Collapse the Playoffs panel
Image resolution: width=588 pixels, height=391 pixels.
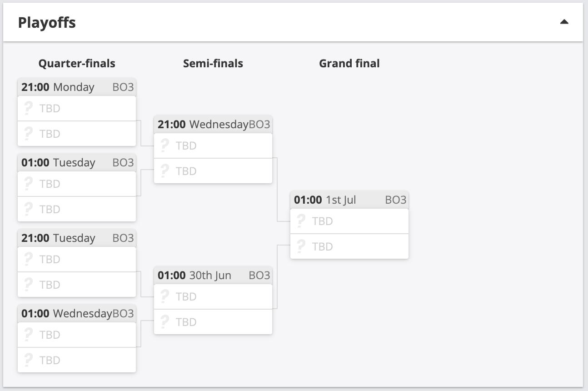pos(564,22)
